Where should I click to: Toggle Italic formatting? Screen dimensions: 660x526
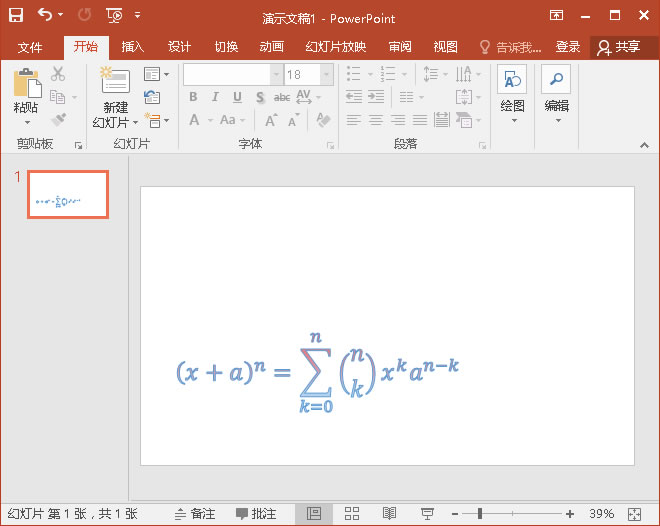(215, 97)
